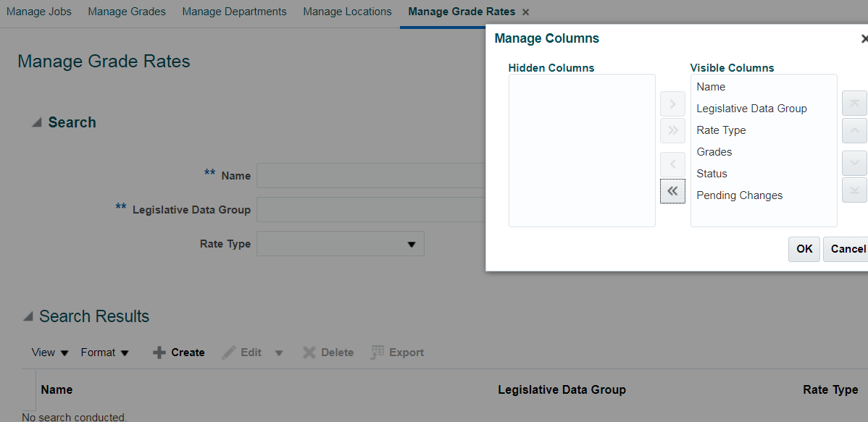Open the View menu dropdown
868x422 pixels.
click(x=50, y=353)
